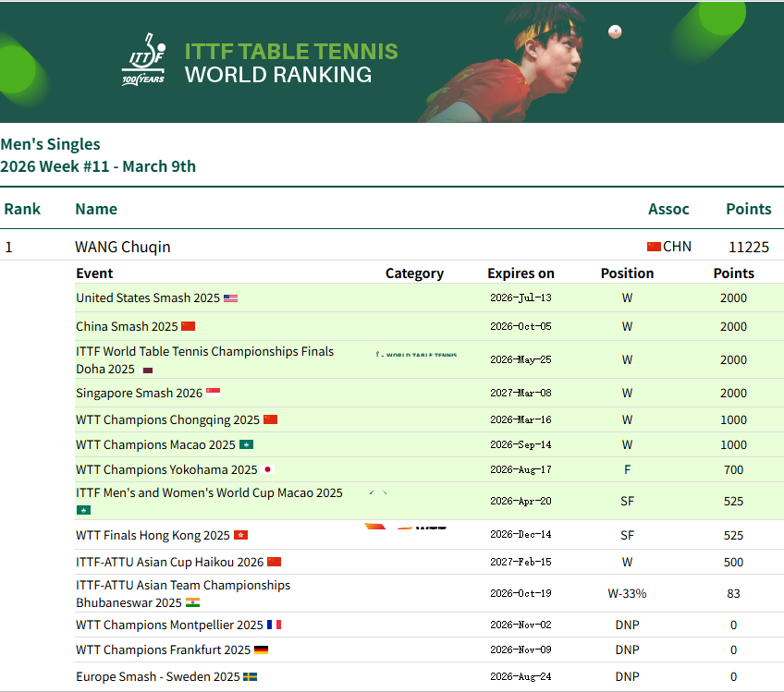Viewport: 784px width, 692px height.
Task: Open ITTF Men's and Women's World Cup Macao 2025
Action: point(209,493)
